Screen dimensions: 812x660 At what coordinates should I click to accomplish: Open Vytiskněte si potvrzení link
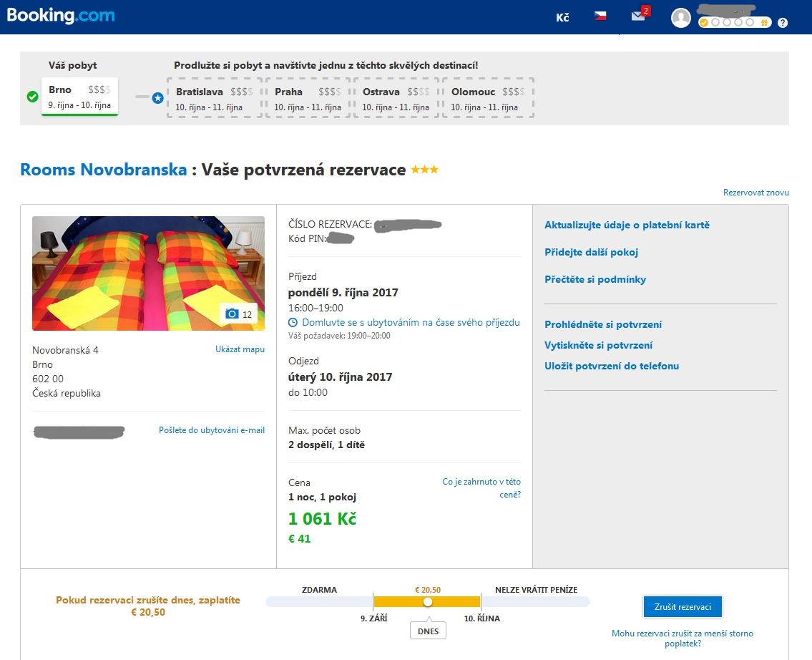[598, 345]
